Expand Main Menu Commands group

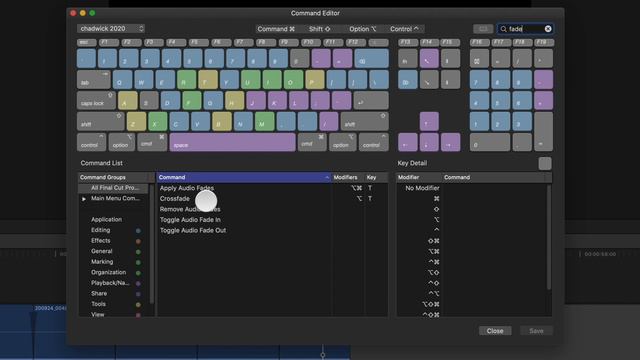point(84,199)
